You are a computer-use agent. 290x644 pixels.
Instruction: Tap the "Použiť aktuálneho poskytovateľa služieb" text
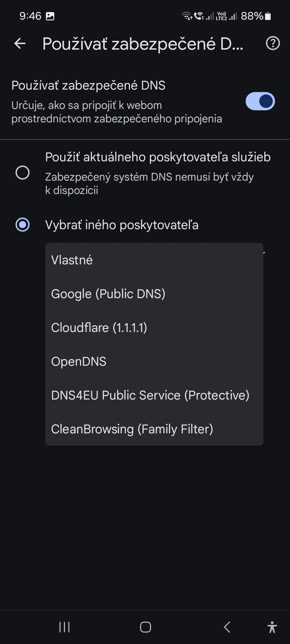click(158, 157)
